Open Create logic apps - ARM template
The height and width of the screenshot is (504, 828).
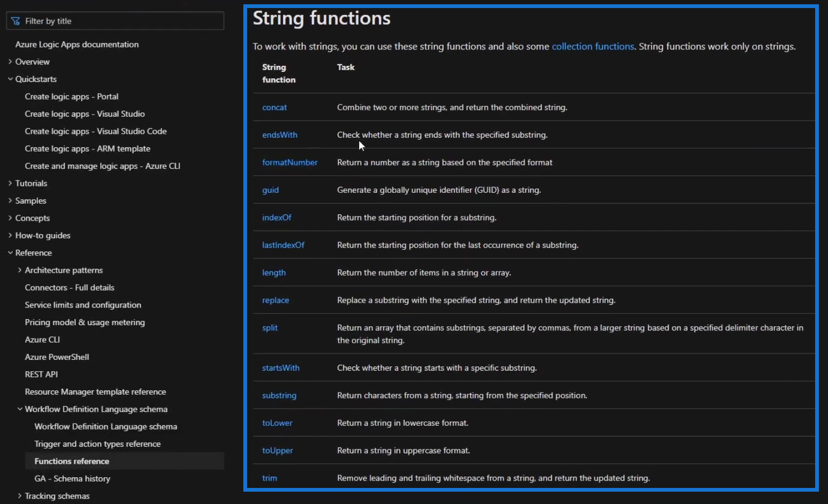coord(87,148)
